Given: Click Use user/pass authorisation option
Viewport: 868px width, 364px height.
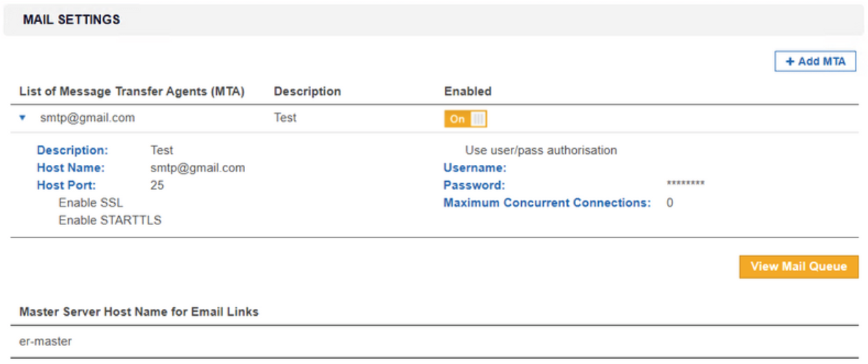Looking at the screenshot, I should point(541,150).
